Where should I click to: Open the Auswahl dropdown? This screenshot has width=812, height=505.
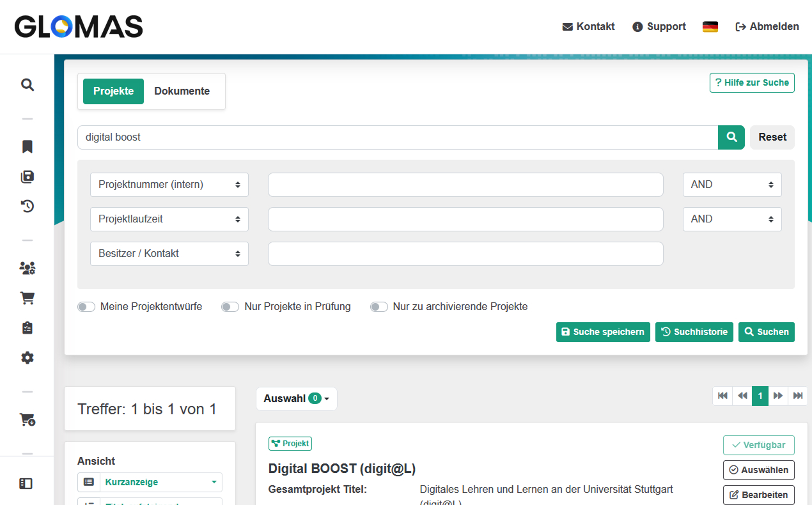point(296,399)
